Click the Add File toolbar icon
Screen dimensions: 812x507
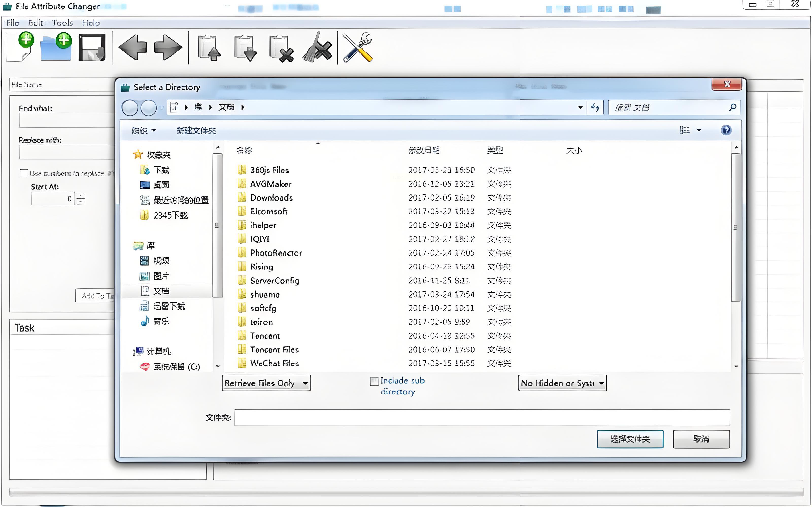21,47
